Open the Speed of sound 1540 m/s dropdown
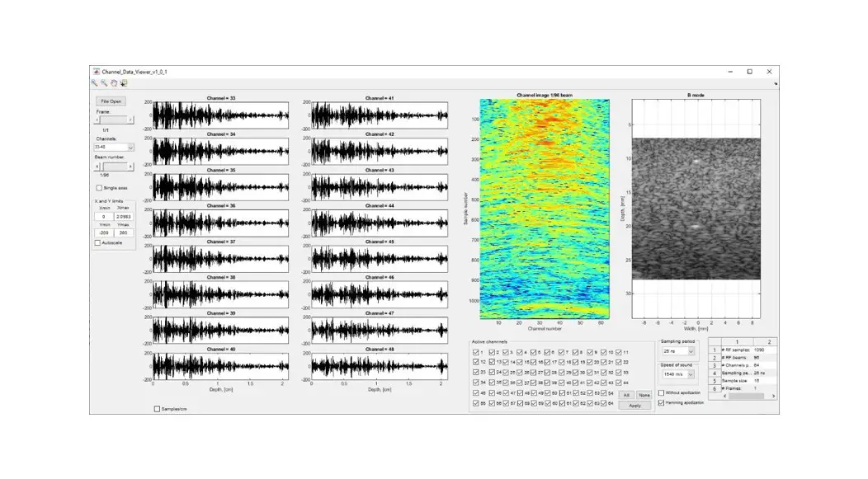 (x=678, y=374)
